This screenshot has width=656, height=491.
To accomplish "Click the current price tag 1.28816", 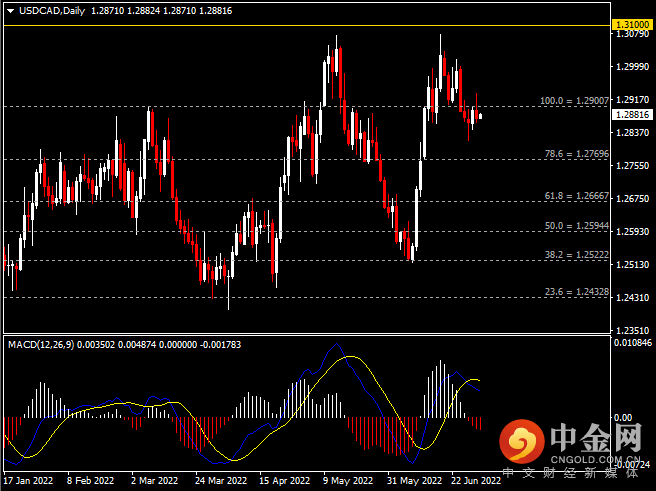I will coord(630,115).
